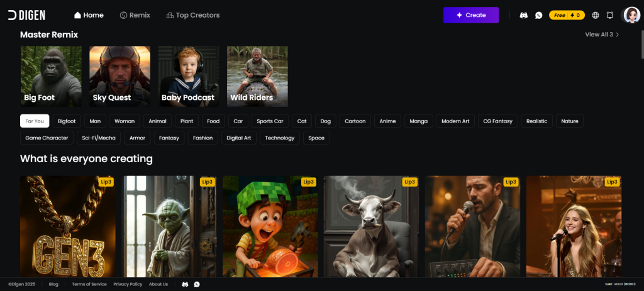644x291 pixels.
Task: Select the Bigfoot filter chip
Action: pos(67,121)
